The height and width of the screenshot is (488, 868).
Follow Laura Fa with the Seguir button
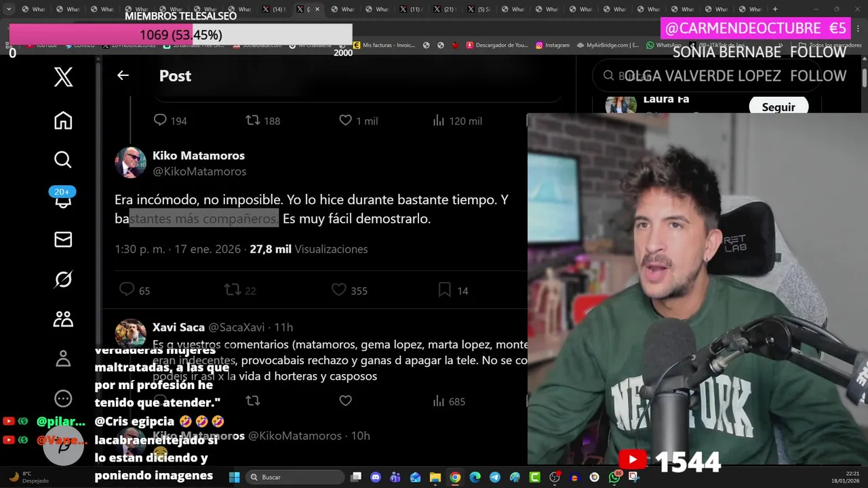[x=778, y=106]
